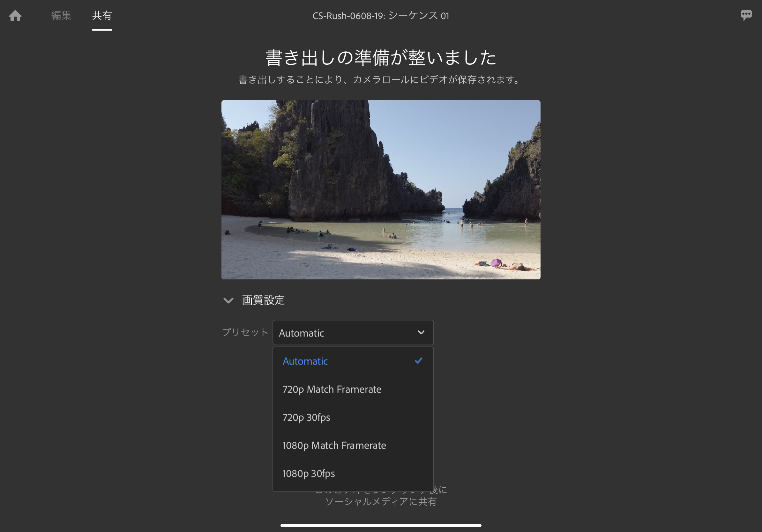Click the プリセット label
Image resolution: width=762 pixels, height=532 pixels.
click(x=245, y=332)
